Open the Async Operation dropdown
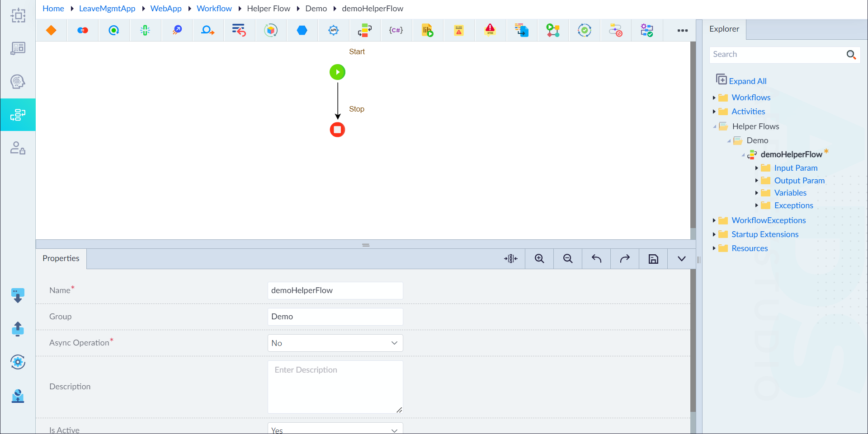Image resolution: width=868 pixels, height=434 pixels. click(x=335, y=343)
